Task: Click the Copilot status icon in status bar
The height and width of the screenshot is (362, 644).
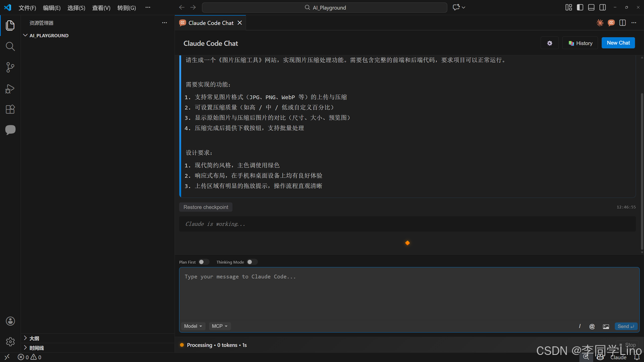Action: (600, 357)
